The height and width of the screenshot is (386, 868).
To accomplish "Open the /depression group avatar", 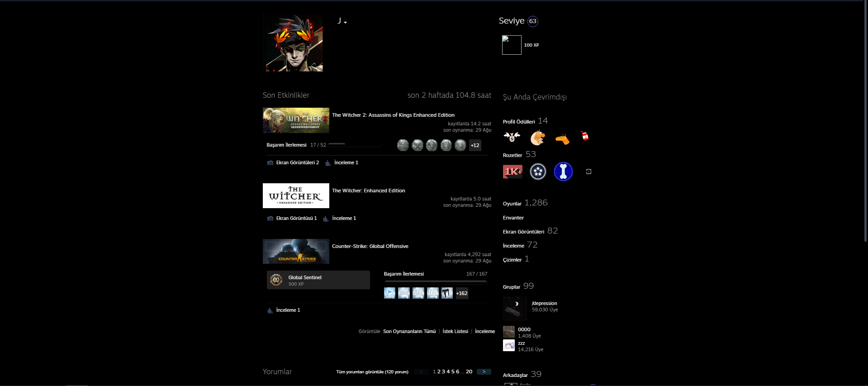I will pos(515,309).
